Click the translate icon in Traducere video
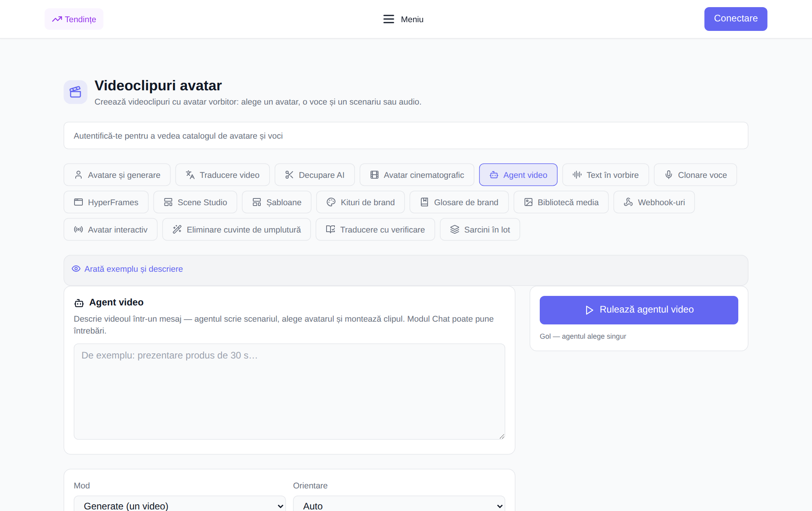 point(190,175)
